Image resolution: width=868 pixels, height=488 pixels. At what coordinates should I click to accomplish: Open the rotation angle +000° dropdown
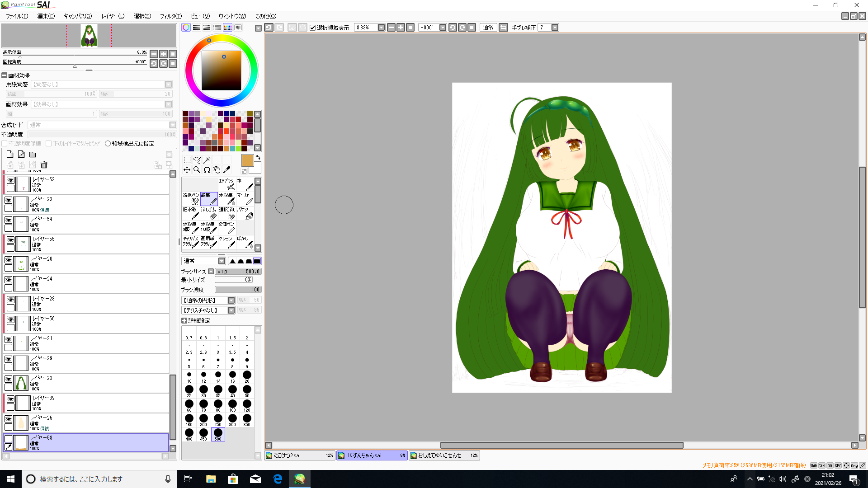point(443,28)
